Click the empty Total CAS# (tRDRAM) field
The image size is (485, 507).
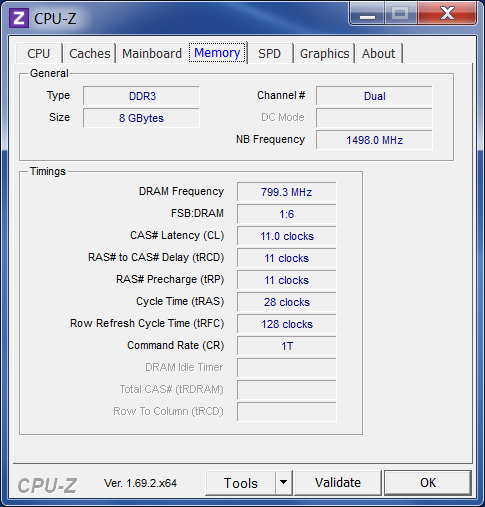(x=287, y=390)
